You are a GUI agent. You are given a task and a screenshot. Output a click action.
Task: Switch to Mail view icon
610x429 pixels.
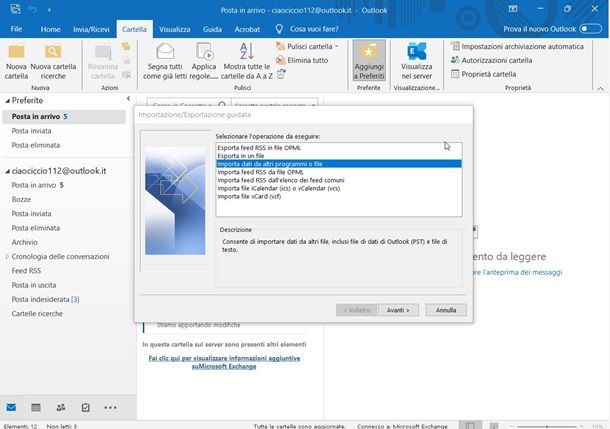pyautogui.click(x=11, y=407)
